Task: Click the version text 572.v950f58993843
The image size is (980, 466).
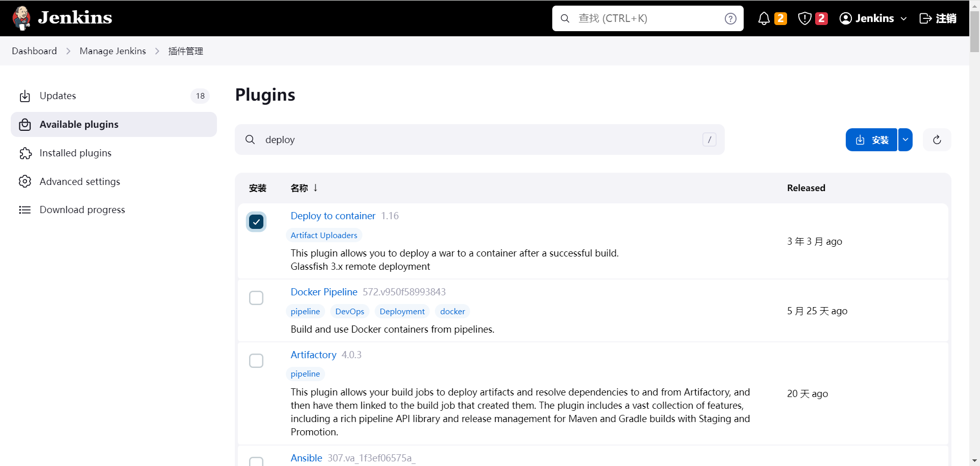Action: (x=404, y=292)
